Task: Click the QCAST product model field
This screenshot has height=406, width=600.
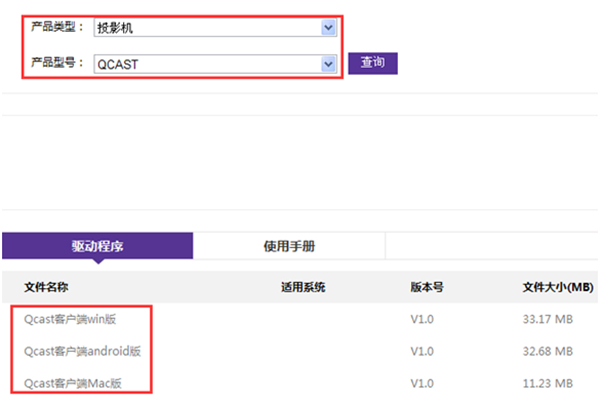Action: pyautogui.click(x=206, y=64)
